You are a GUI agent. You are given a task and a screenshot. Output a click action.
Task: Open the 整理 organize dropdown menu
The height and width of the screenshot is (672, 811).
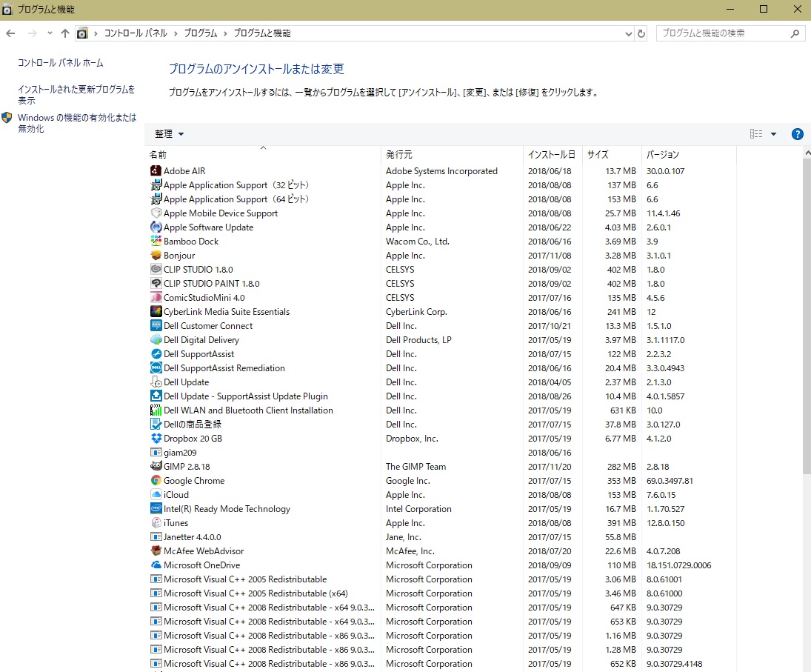tap(169, 134)
